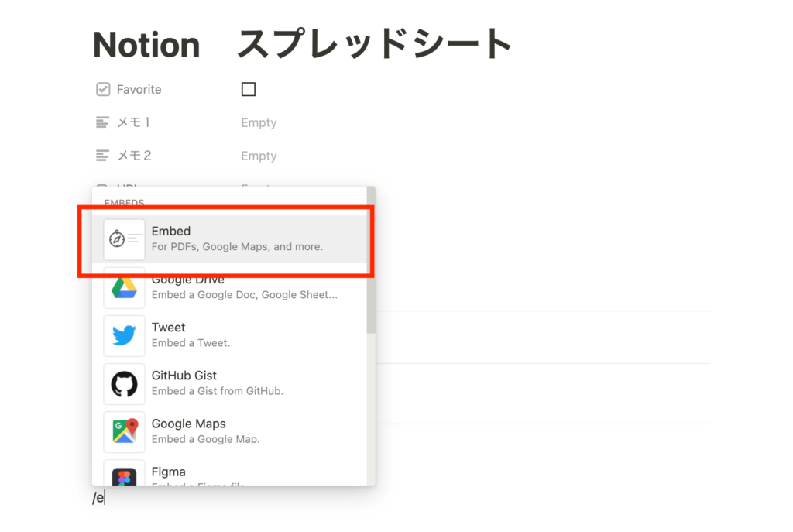Screen dimensions: 793x532
Task: Click the GitHub Gist octocat icon
Action: point(124,383)
